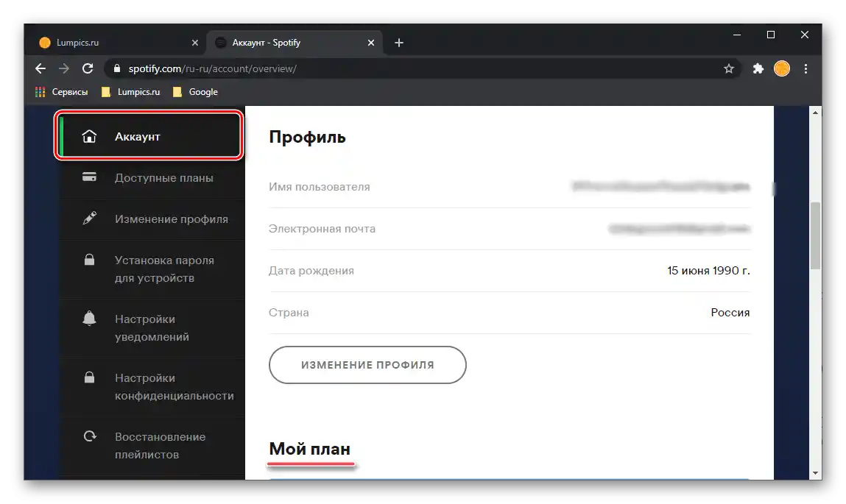Viewport: 846px width, 504px height.
Task: Click the lock icon for Настройки конфиденциальности
Action: (x=89, y=377)
